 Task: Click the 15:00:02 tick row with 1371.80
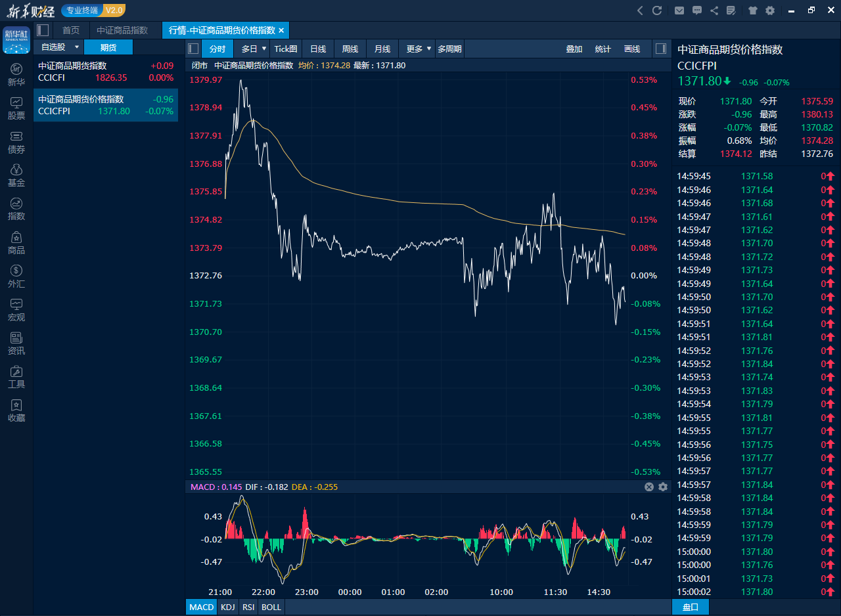click(x=756, y=592)
